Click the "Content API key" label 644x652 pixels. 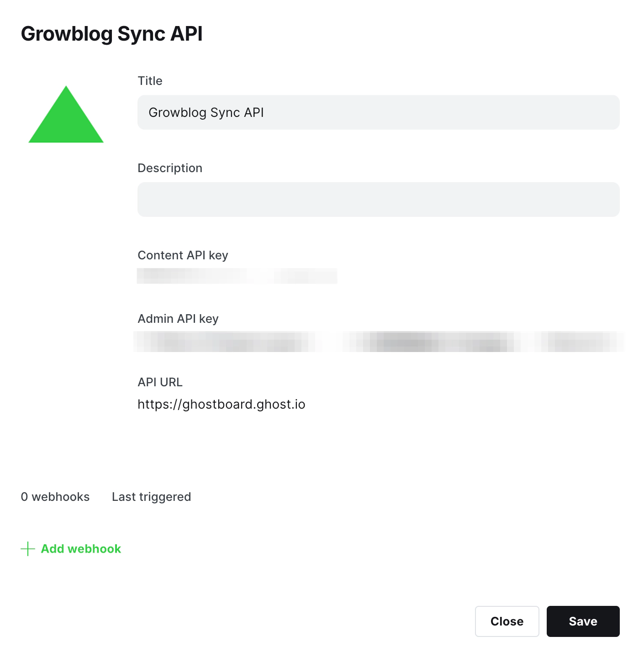tap(183, 255)
